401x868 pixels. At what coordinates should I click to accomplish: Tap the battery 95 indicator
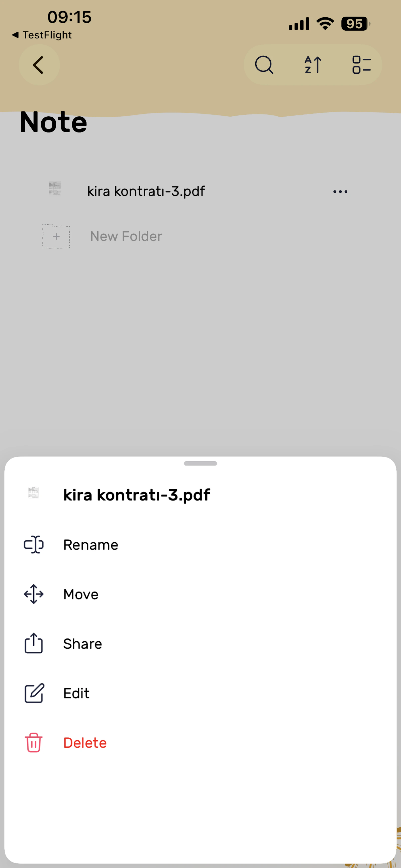[x=356, y=24]
